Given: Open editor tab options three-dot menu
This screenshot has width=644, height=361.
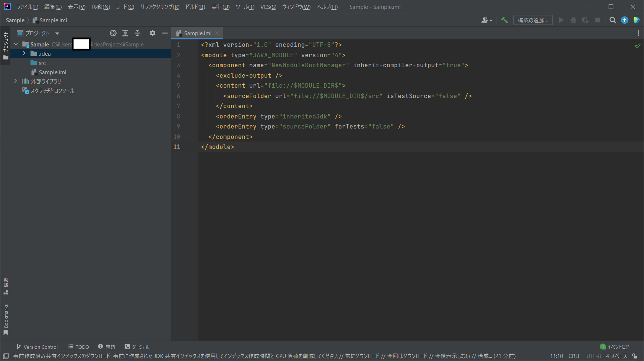Looking at the screenshot, I should (x=638, y=33).
